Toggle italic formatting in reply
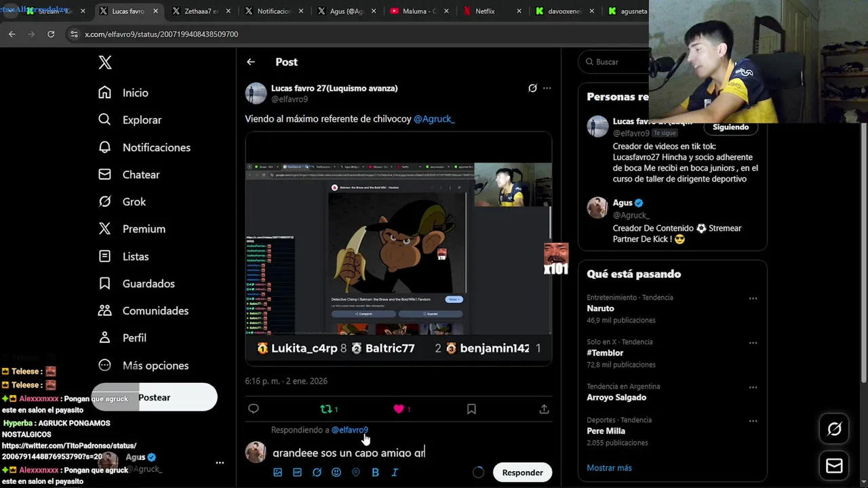 tap(395, 472)
